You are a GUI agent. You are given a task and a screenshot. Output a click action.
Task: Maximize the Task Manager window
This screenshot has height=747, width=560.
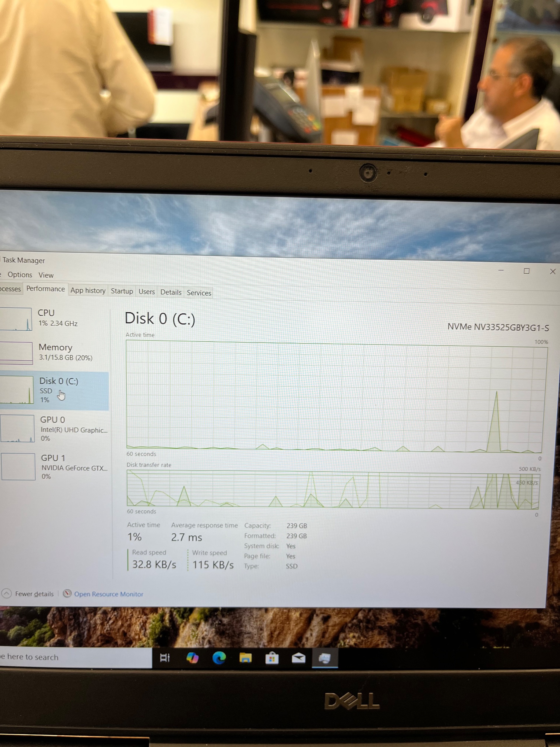526,271
